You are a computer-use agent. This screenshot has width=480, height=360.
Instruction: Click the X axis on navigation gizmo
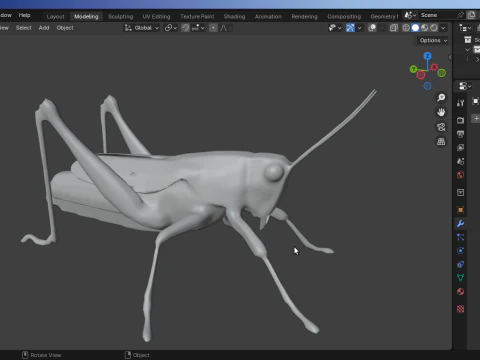(434, 67)
